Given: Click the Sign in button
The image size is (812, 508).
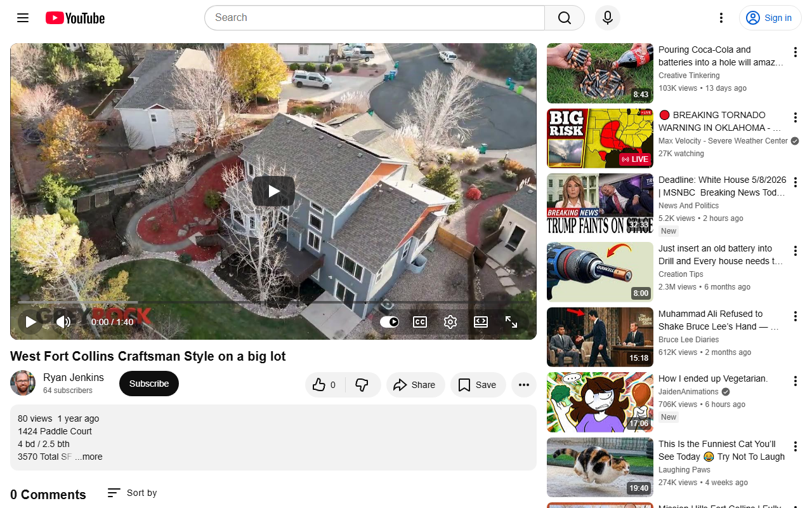Looking at the screenshot, I should coord(770,18).
